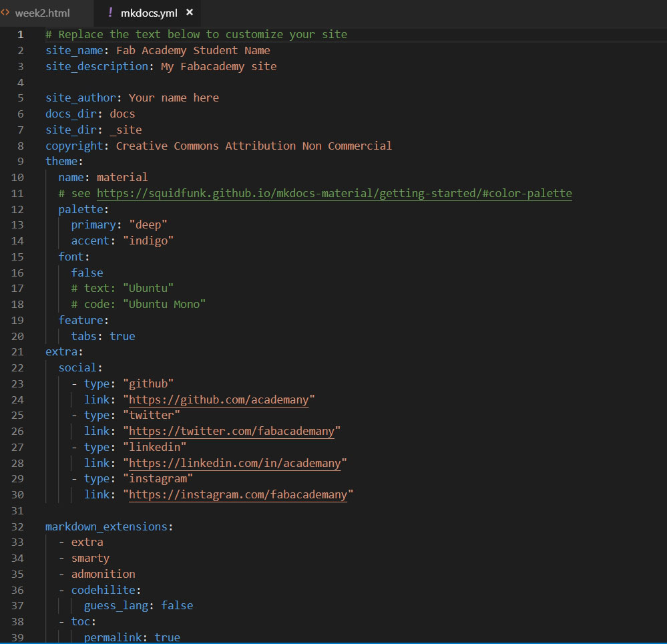The width and height of the screenshot is (667, 644).
Task: Click 'tabs: true' on line 20
Action: (103, 336)
